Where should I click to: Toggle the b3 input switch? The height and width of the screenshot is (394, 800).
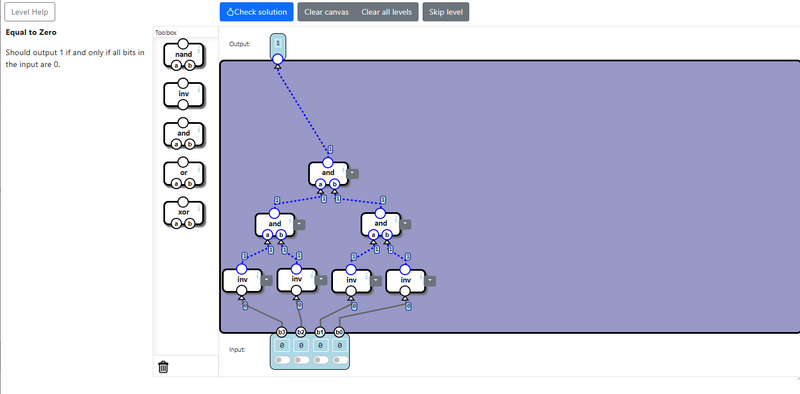pyautogui.click(x=282, y=360)
